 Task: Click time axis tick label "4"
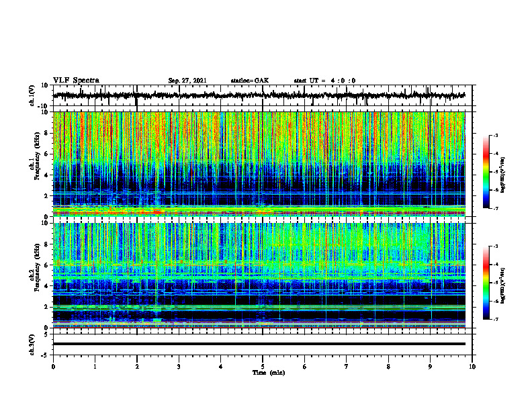pos(221,367)
